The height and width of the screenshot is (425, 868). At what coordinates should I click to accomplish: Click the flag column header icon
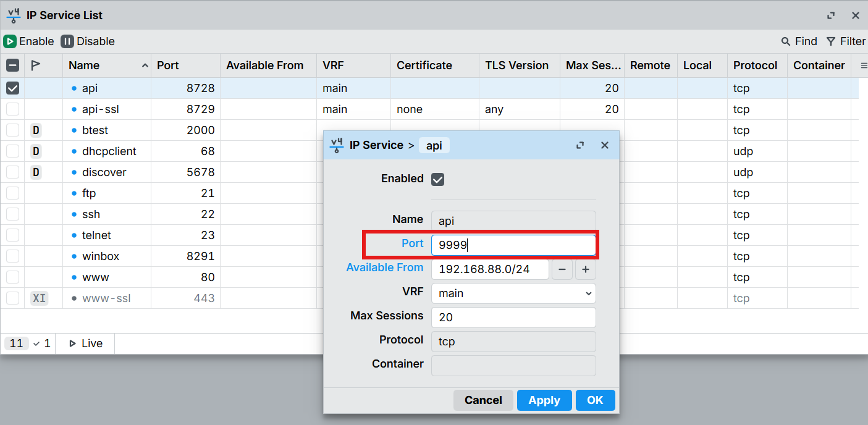pyautogui.click(x=36, y=65)
